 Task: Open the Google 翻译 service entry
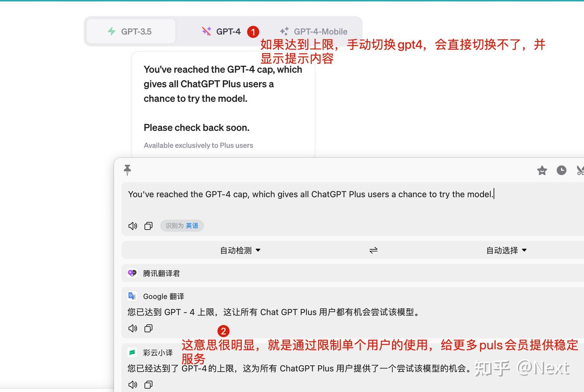point(163,296)
